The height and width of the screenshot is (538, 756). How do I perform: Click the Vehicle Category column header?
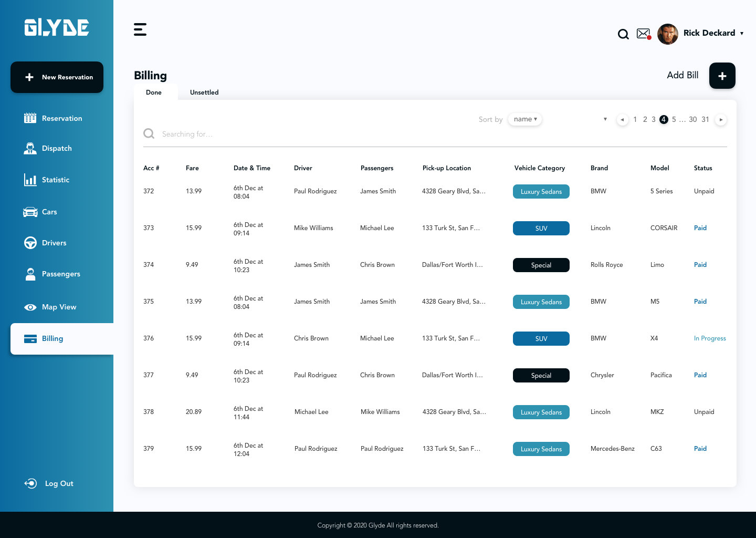(540, 168)
